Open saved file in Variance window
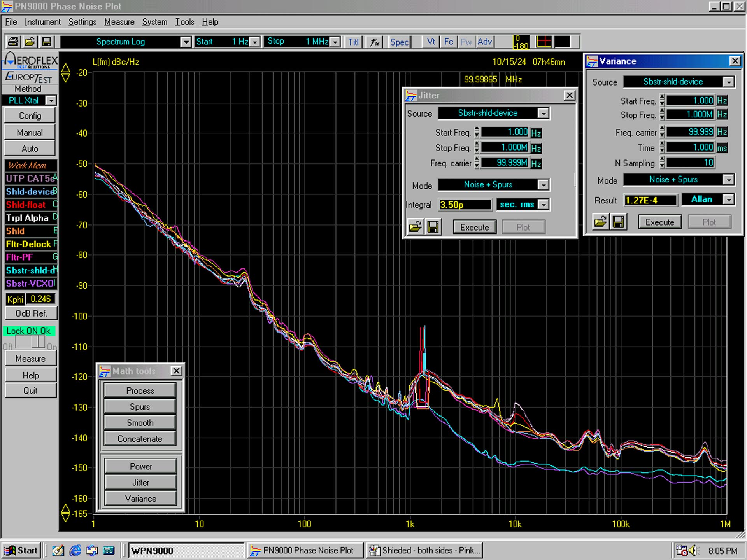Viewport: 747px width, 560px height. [600, 222]
